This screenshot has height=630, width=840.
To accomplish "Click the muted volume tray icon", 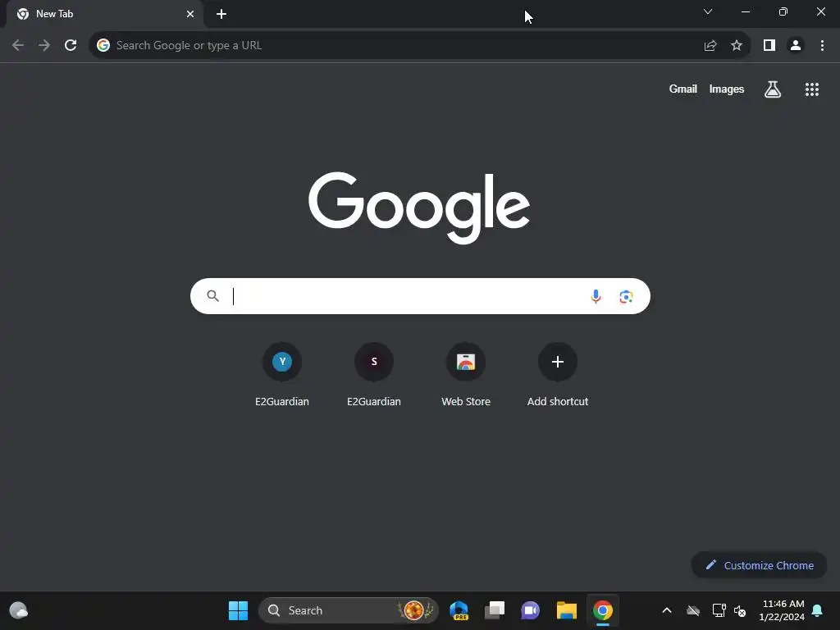I will [x=740, y=610].
